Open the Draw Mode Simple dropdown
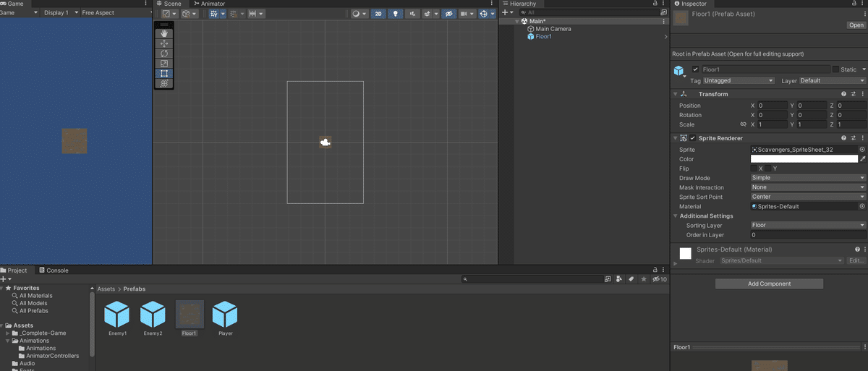868x371 pixels. 808,178
